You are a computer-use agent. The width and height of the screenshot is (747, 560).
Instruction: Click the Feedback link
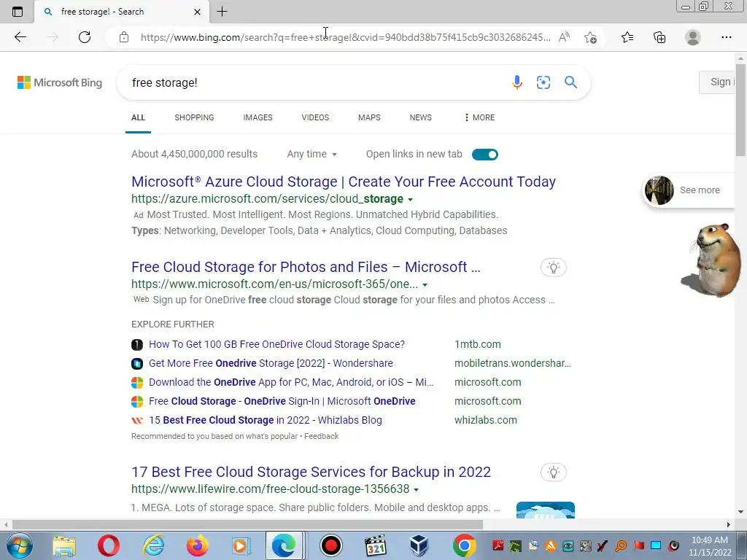tap(322, 436)
